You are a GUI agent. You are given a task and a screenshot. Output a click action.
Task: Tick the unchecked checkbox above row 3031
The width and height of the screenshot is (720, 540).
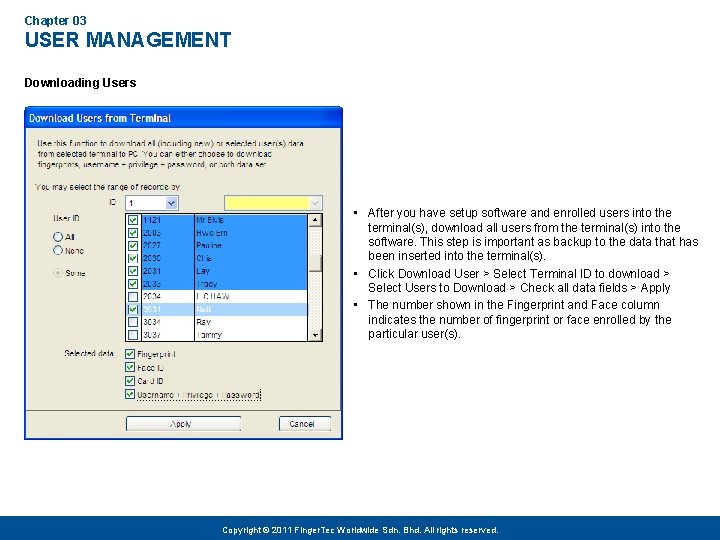(x=133, y=297)
